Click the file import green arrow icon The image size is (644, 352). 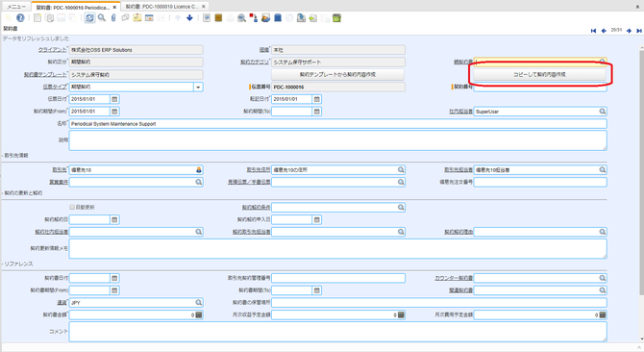pyautogui.click(x=313, y=17)
